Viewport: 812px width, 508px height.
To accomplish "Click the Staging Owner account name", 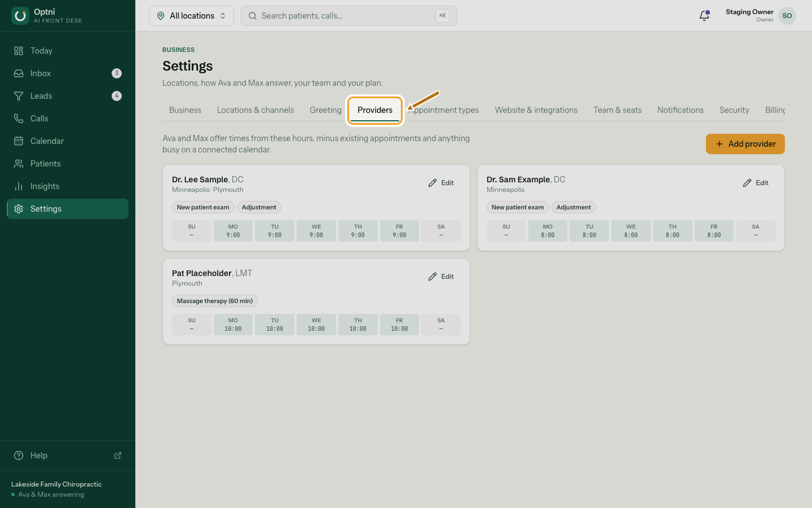I will coord(749,12).
